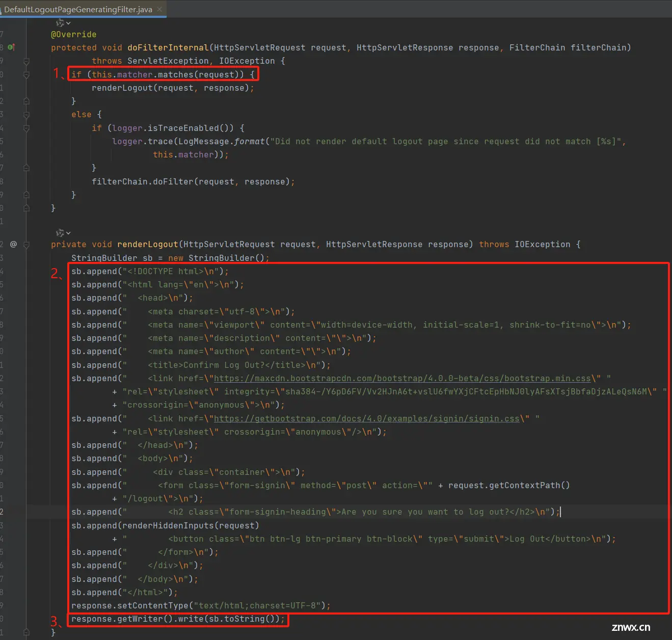Close the DefaultLogoutPageGeneratingFilter.java tab
The height and width of the screenshot is (640, 672).
(x=159, y=9)
